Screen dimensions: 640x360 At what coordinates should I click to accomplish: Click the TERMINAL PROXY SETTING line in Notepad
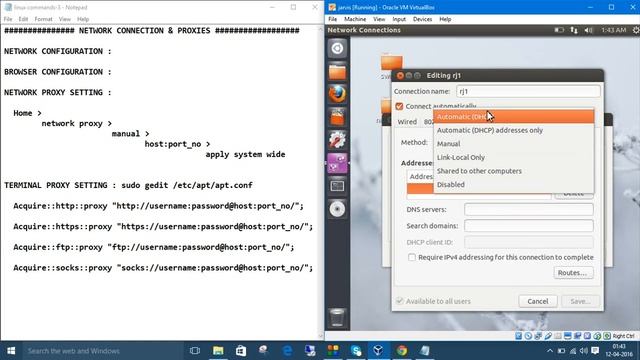pyautogui.click(x=128, y=185)
